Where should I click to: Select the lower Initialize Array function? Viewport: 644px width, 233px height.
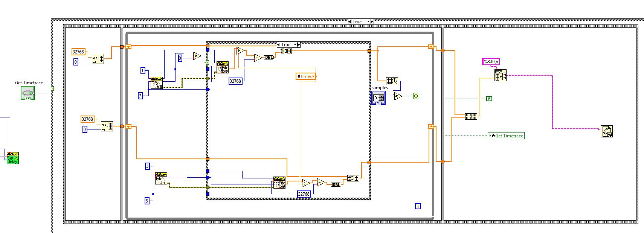click(107, 126)
